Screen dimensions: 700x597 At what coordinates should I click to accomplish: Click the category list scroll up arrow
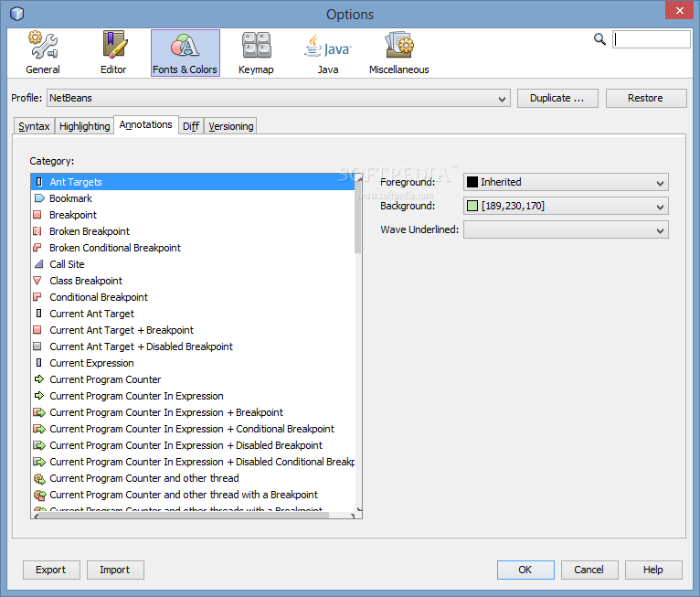coord(358,178)
